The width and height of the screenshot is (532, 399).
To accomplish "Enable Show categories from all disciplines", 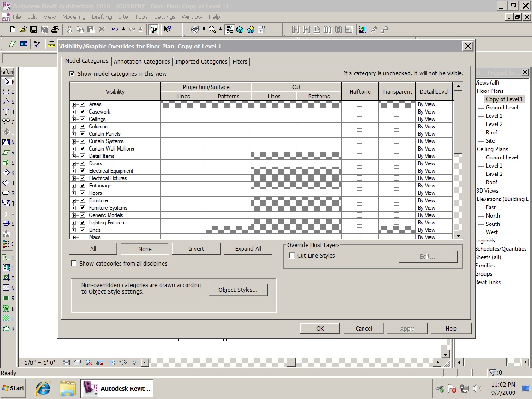I will coord(73,263).
